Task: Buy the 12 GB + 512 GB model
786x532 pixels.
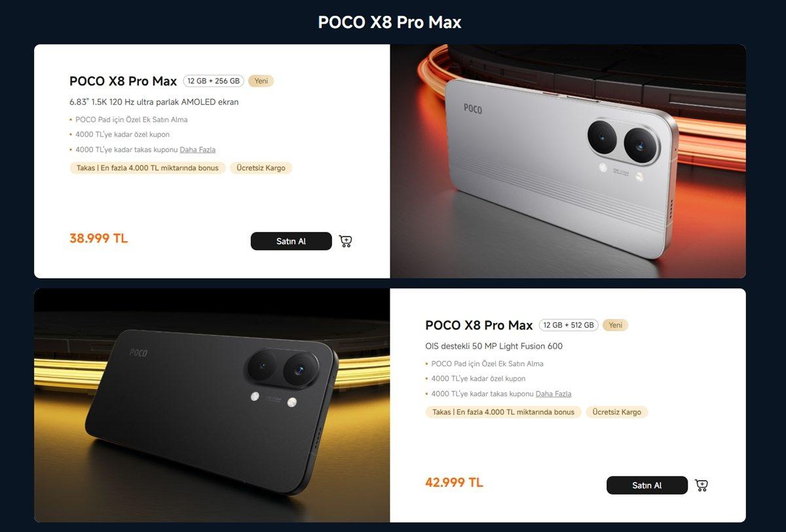Action: (647, 485)
